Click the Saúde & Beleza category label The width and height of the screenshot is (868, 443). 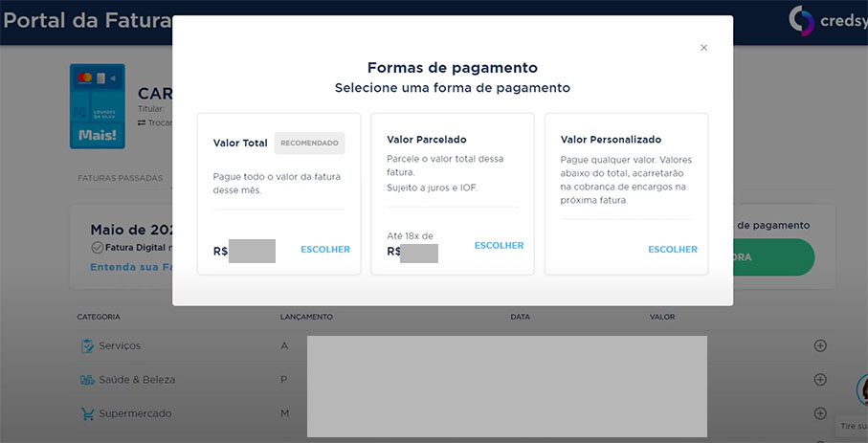(x=137, y=379)
